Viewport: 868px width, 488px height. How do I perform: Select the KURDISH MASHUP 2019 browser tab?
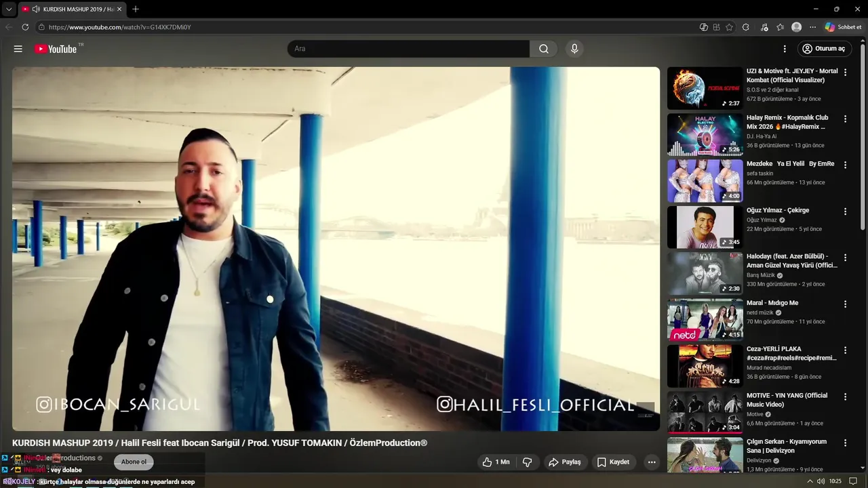coord(72,9)
